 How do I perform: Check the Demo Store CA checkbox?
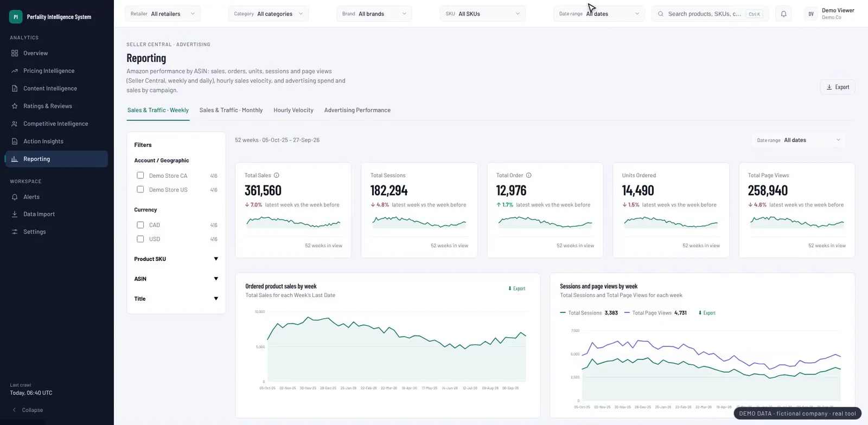pos(140,176)
